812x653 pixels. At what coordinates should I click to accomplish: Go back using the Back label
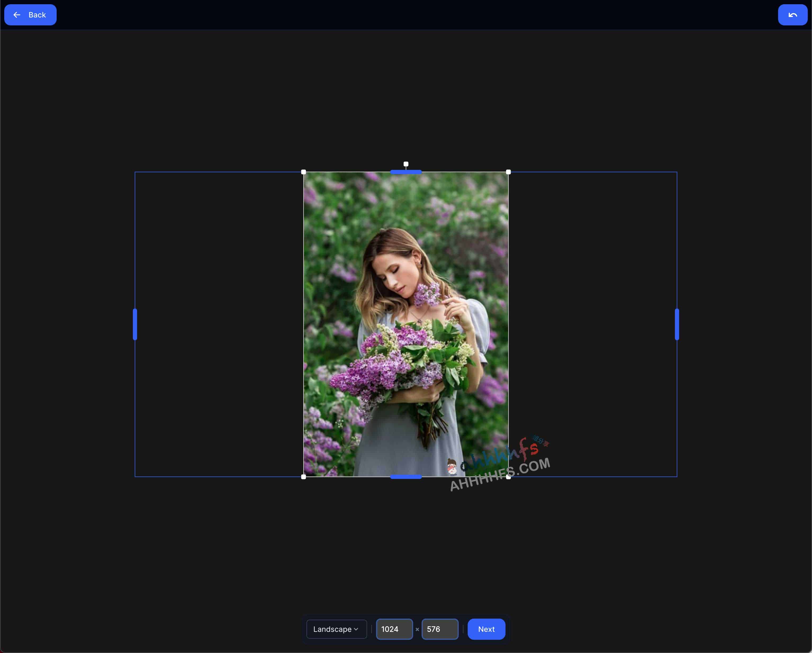(x=37, y=15)
